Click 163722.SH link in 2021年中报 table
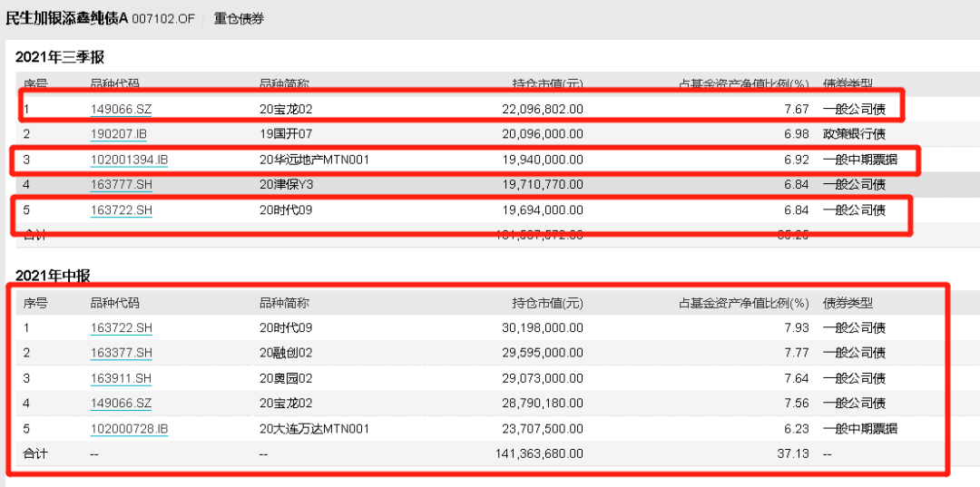The height and width of the screenshot is (487, 980). (x=121, y=327)
